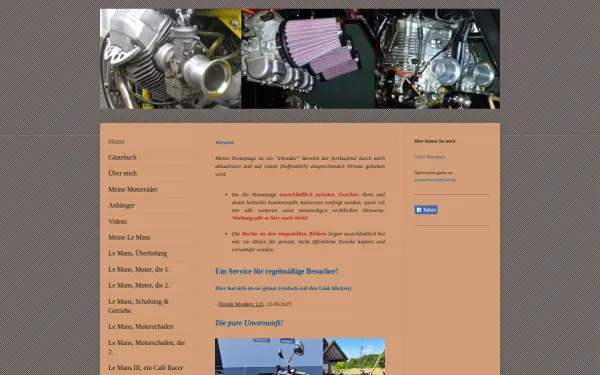This screenshot has width=600, height=375.
Task: Open the Über mich page
Action: point(122,173)
